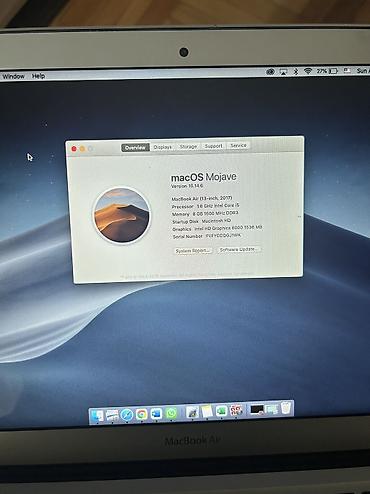
Task: Open the Trash in the Dock
Action: [x=286, y=408]
